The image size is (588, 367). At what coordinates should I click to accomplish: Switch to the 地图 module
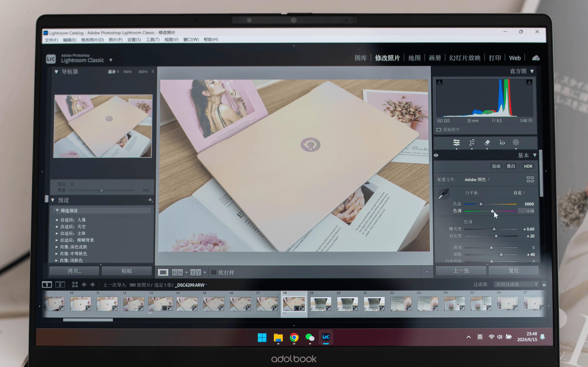pyautogui.click(x=414, y=58)
